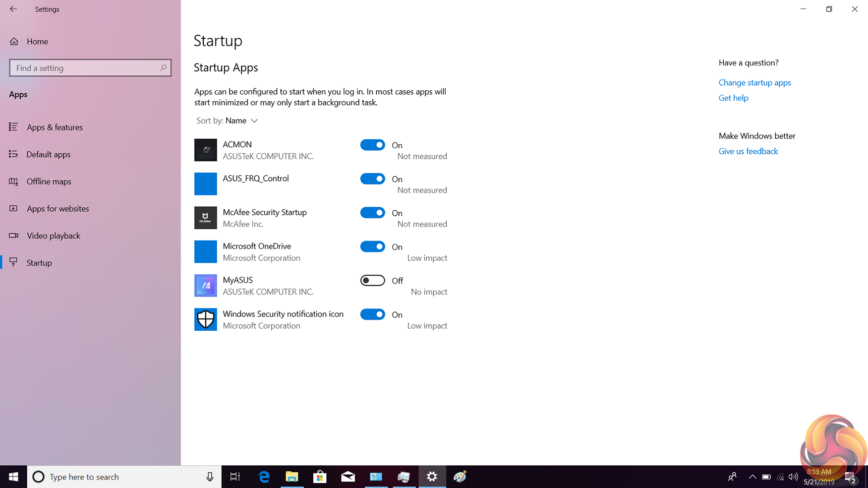Open the Sort by Name dropdown

(227, 120)
